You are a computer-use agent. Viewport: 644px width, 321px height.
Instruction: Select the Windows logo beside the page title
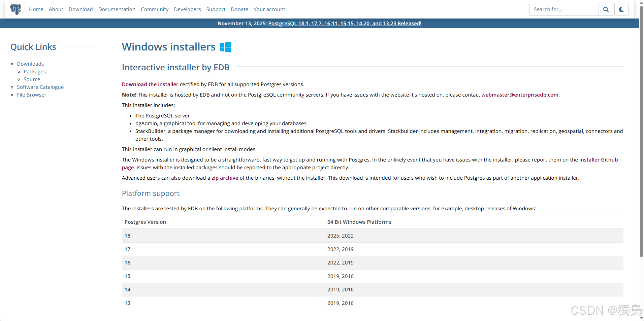click(225, 47)
